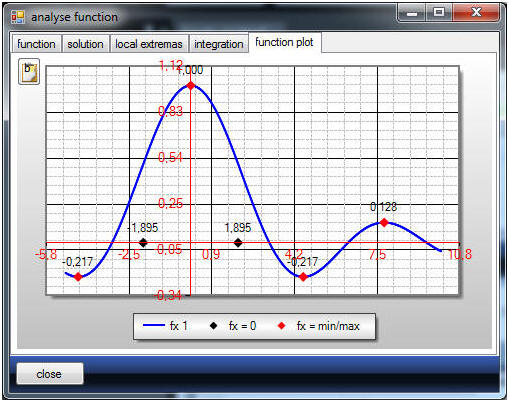The image size is (509, 402).
Task: Click the black zero marker at -1,895
Action: tap(143, 243)
